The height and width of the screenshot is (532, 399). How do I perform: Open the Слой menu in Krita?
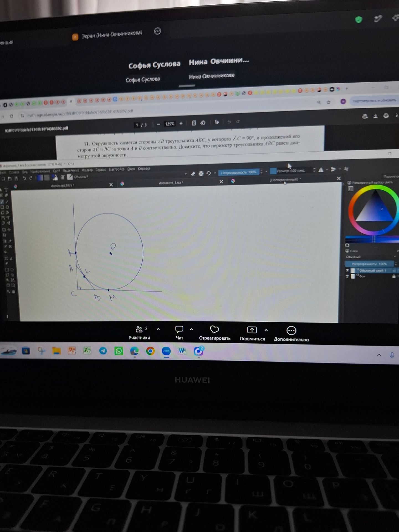57,171
